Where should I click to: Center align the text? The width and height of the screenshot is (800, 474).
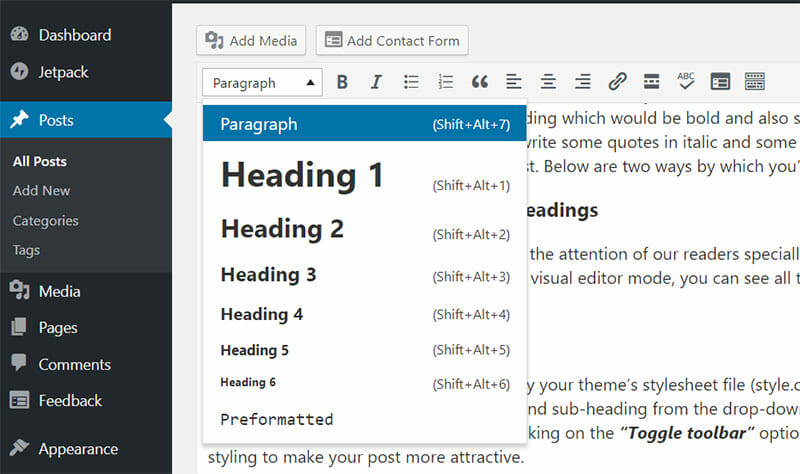tap(548, 82)
